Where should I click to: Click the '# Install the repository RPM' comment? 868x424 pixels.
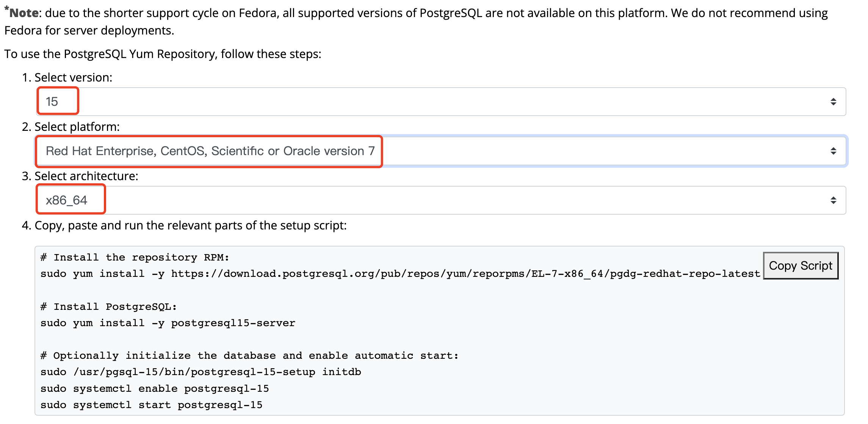coord(135,258)
